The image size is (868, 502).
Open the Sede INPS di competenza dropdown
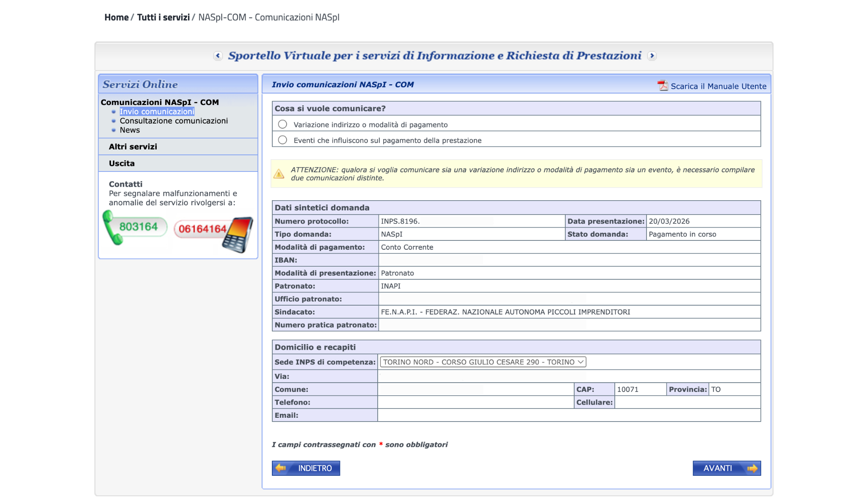[483, 362]
